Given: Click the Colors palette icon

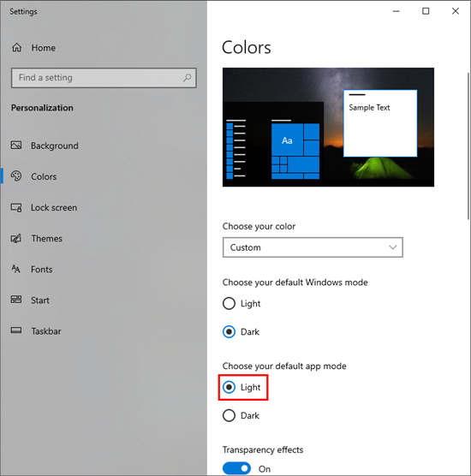Looking at the screenshot, I should pos(16,176).
